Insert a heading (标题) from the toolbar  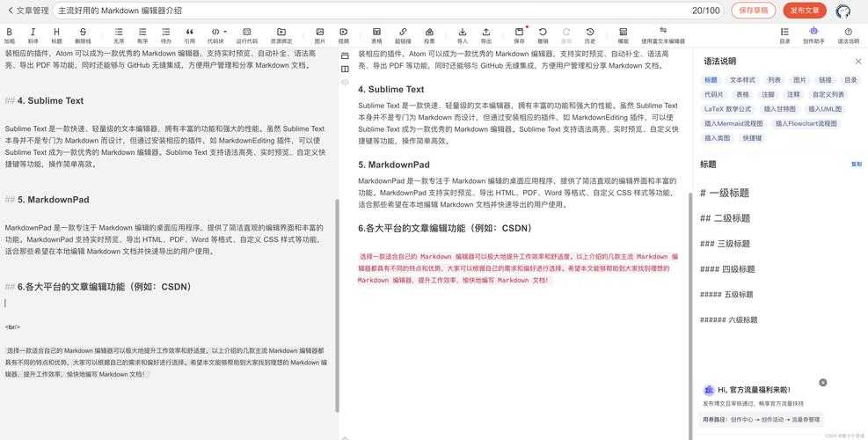(x=56, y=35)
